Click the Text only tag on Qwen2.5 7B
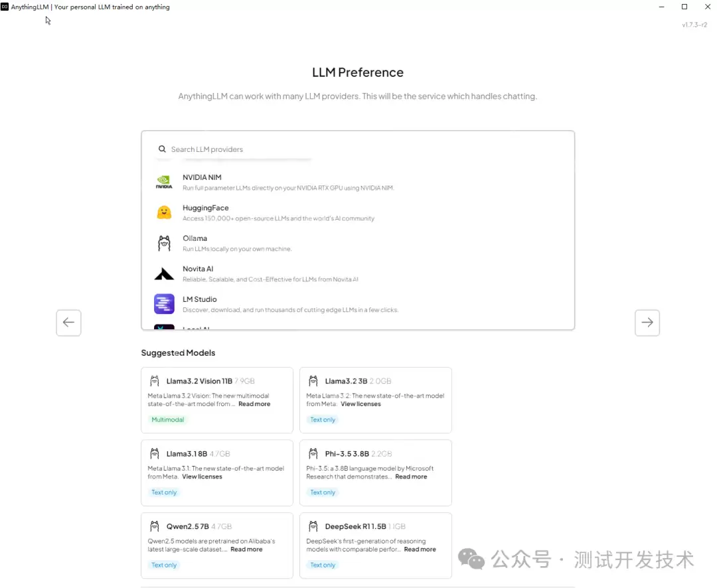 point(164,565)
